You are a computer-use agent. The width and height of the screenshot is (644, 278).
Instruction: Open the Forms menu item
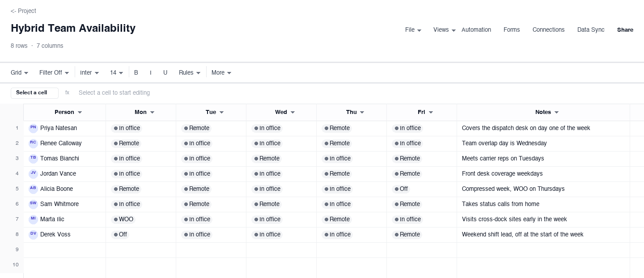click(512, 30)
